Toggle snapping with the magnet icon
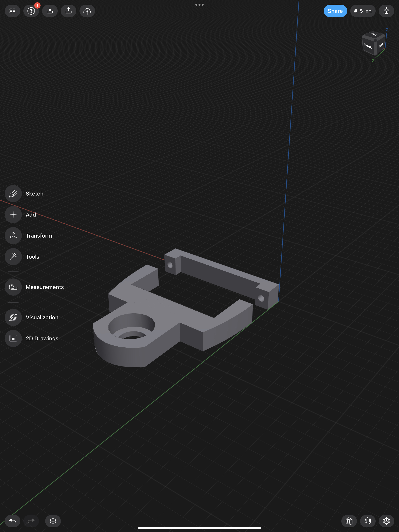Image resolution: width=399 pixels, height=532 pixels. tap(368, 521)
